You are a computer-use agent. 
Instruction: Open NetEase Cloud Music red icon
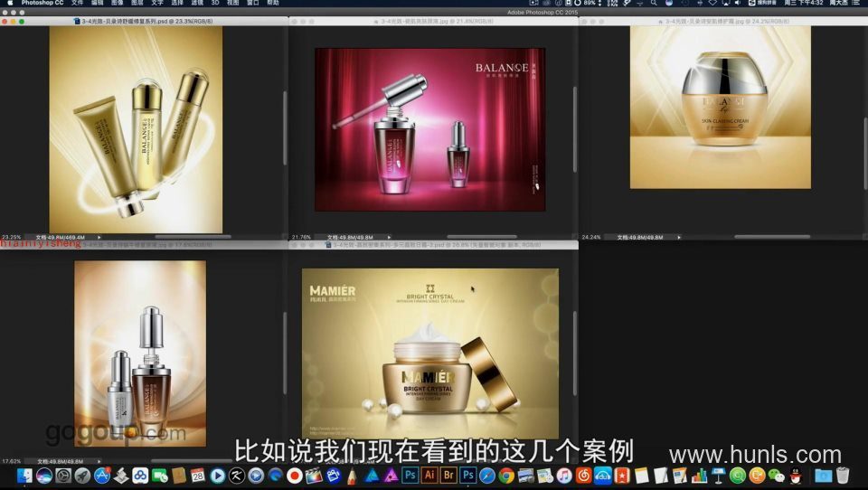coord(583,476)
